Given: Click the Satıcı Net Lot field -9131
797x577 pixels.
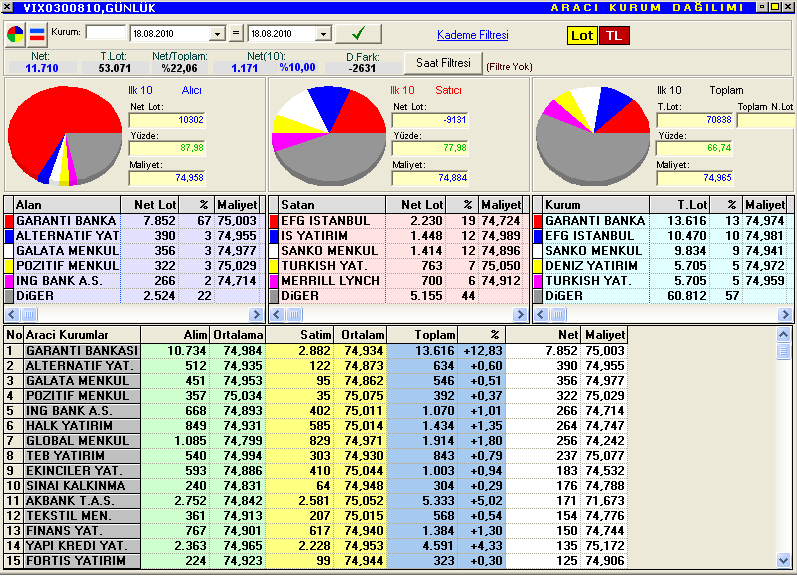Looking at the screenshot, I should (430, 120).
